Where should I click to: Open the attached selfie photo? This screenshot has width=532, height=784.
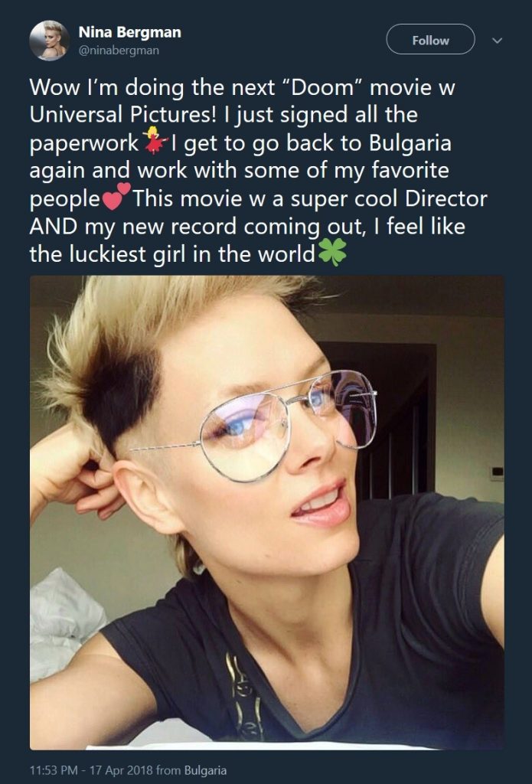(x=266, y=512)
